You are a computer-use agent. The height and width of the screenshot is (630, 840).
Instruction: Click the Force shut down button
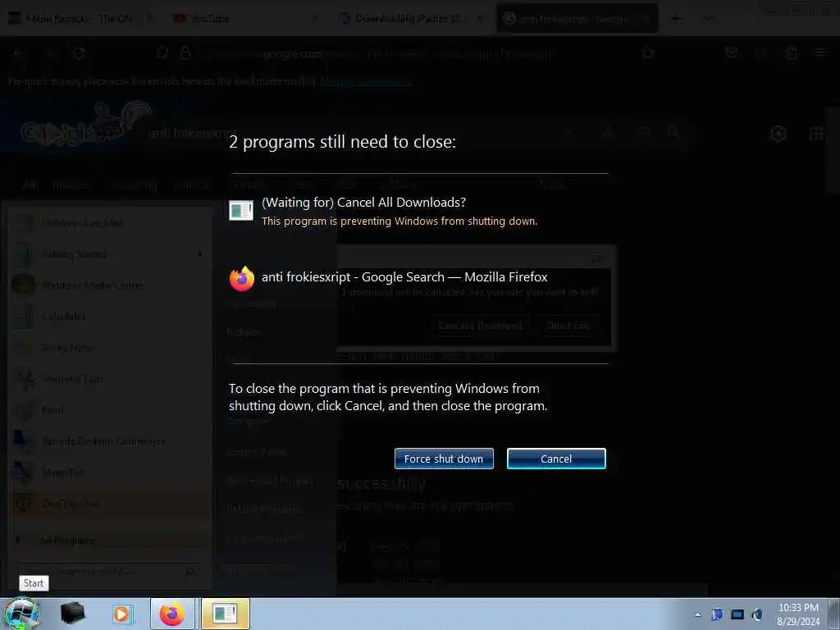tap(444, 459)
